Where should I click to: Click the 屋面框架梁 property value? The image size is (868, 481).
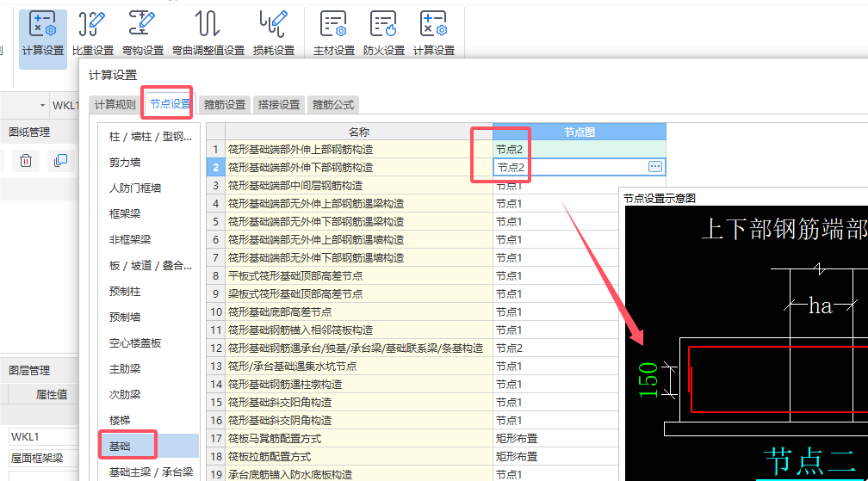coord(43,458)
